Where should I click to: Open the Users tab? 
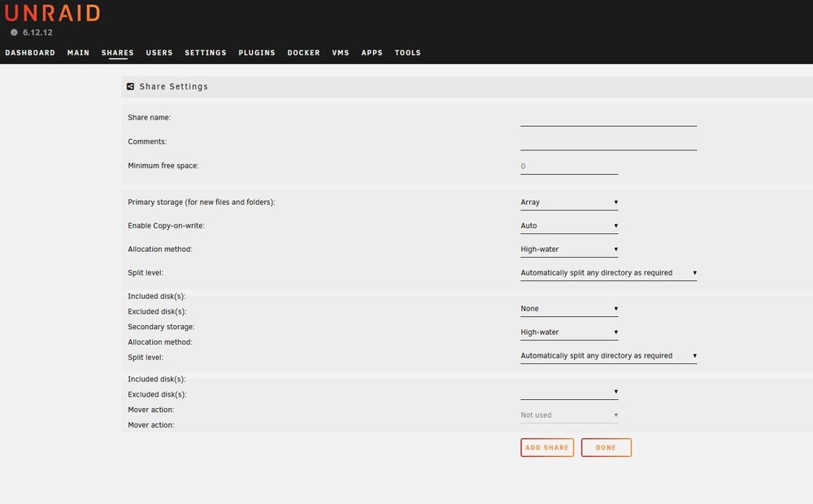pyautogui.click(x=159, y=52)
